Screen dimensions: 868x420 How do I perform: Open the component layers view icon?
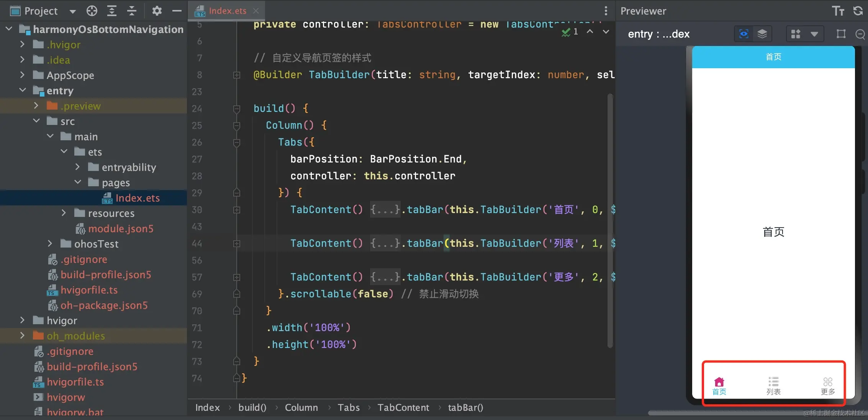pos(762,34)
